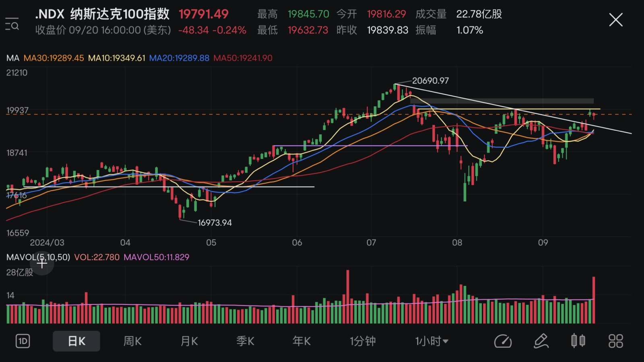Click the MA10:19349.61 indicator label
The image size is (644, 362).
[116, 58]
